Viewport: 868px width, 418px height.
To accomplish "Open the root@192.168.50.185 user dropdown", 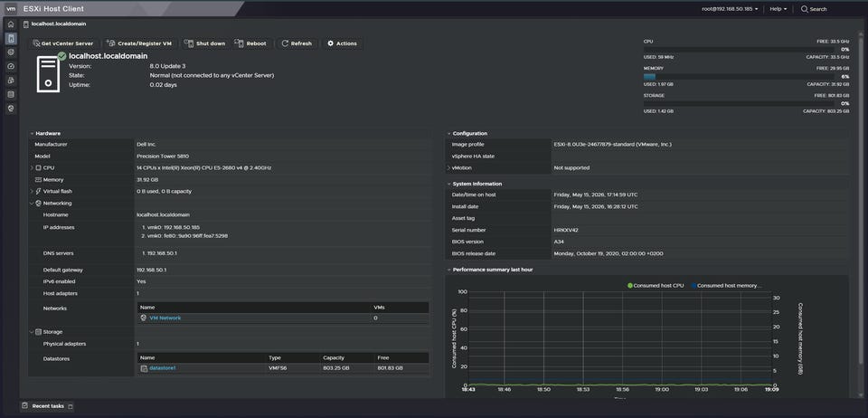I will point(730,9).
